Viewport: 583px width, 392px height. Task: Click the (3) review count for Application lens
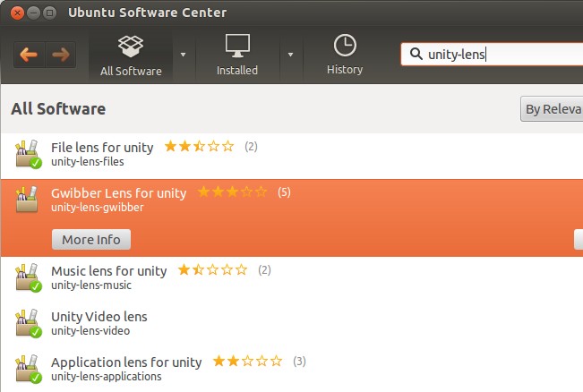pyautogui.click(x=299, y=362)
